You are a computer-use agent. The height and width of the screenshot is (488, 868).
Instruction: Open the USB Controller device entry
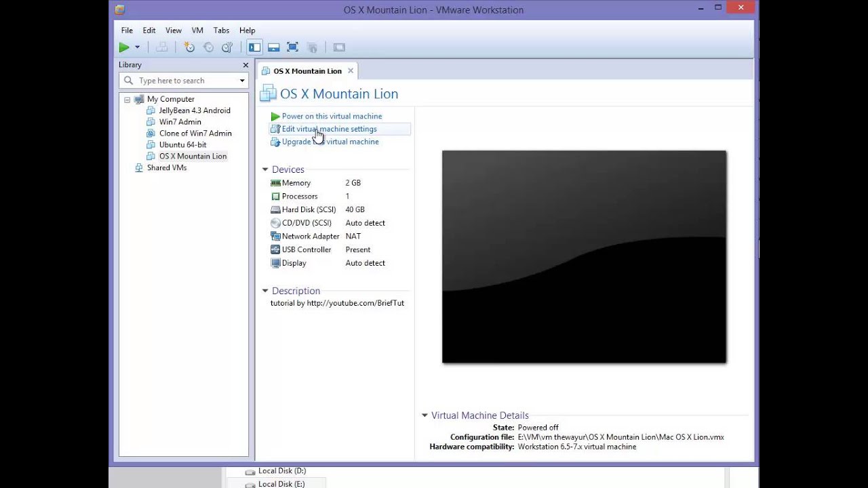pos(306,250)
